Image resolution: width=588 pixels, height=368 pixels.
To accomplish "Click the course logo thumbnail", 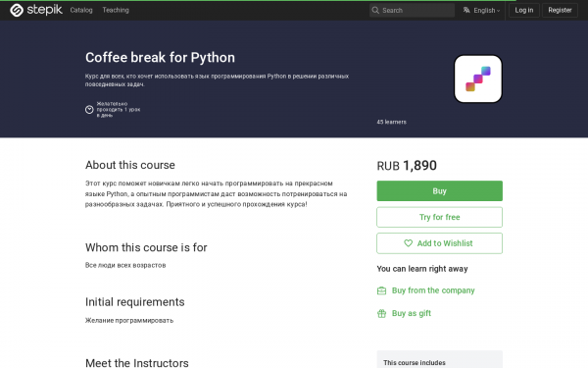I will (x=478, y=79).
